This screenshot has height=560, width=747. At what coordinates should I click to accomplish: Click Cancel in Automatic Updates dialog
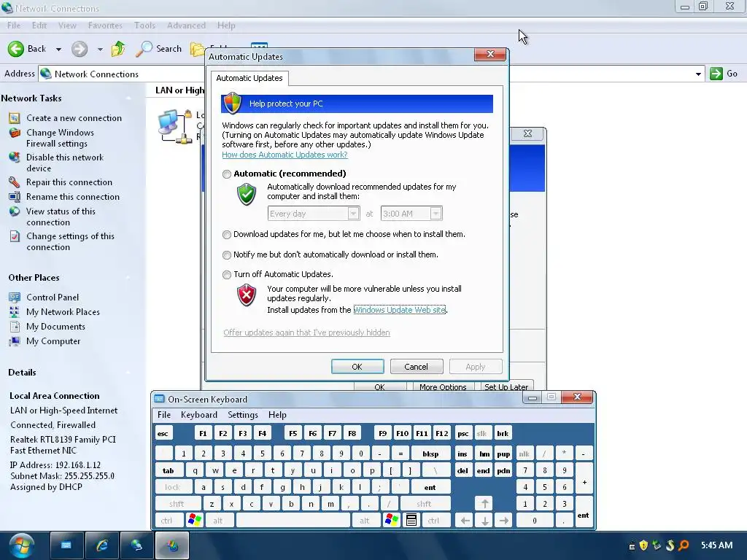coord(417,367)
